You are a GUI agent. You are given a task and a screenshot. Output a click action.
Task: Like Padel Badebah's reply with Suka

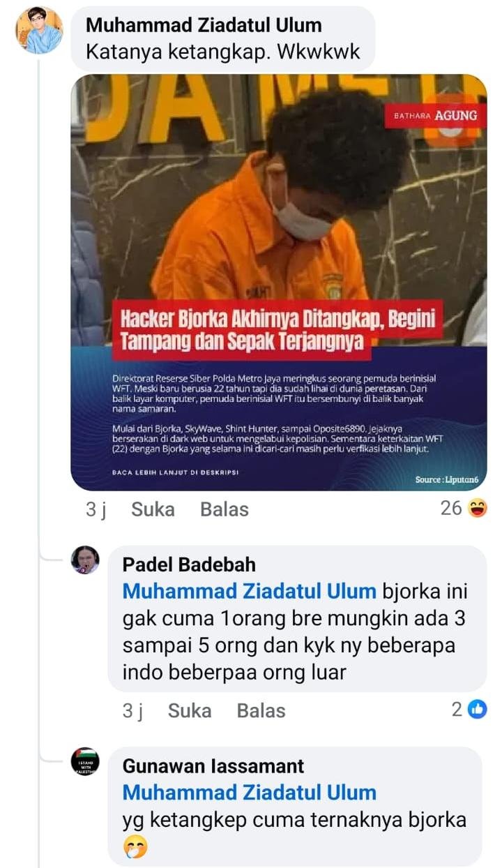click(x=190, y=711)
